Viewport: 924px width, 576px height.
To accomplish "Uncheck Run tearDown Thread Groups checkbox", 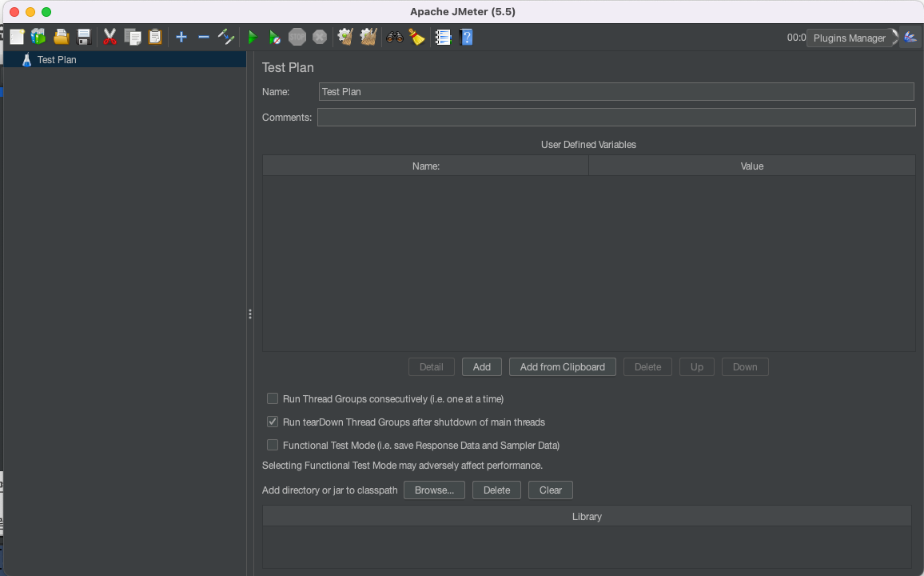I will point(273,422).
